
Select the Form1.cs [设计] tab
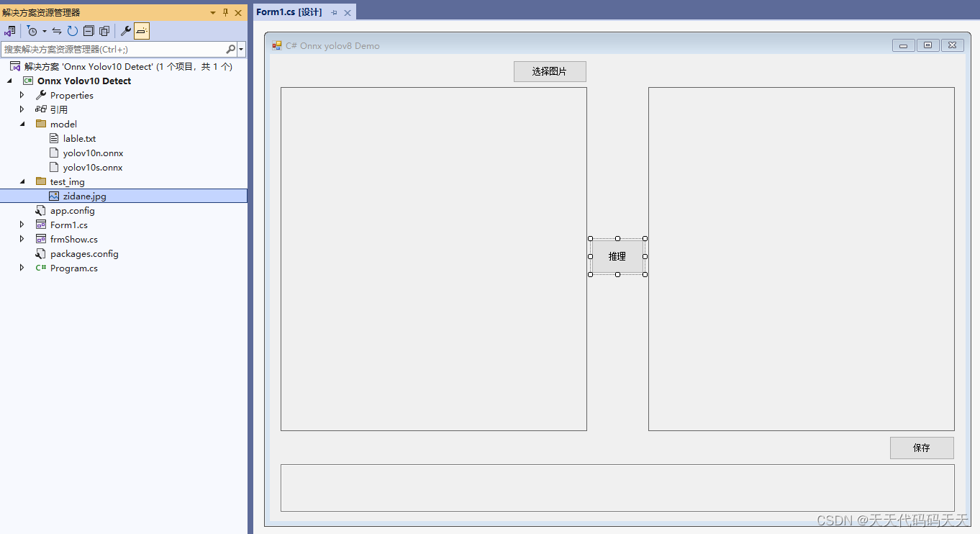pos(291,12)
